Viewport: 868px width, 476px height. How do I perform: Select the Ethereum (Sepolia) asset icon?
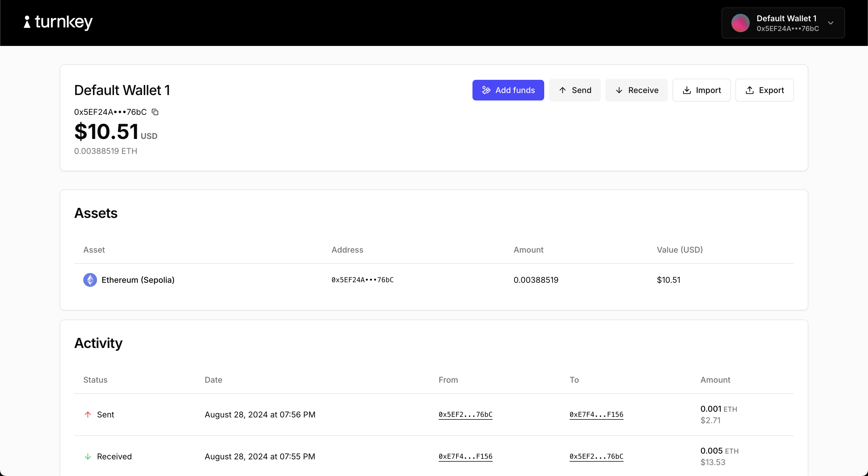tap(90, 279)
